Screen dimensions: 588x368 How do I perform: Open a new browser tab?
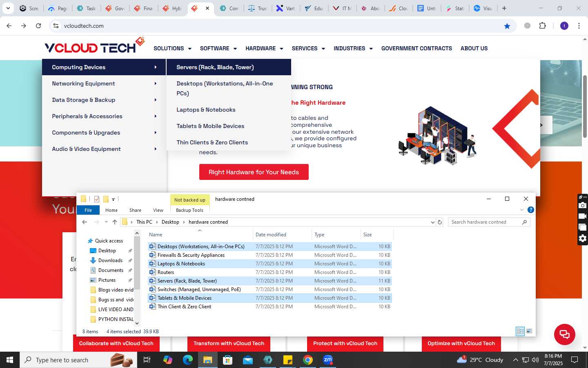tap(504, 8)
